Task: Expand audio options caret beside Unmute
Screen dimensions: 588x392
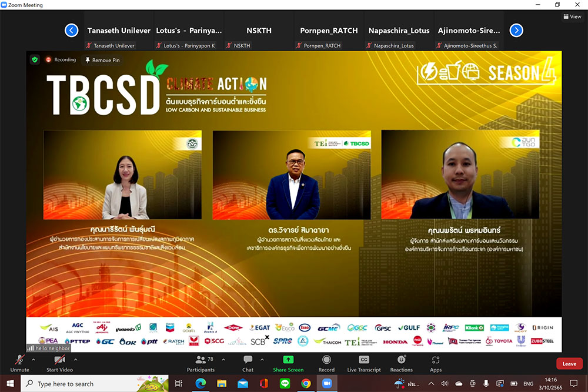Action: (34, 360)
